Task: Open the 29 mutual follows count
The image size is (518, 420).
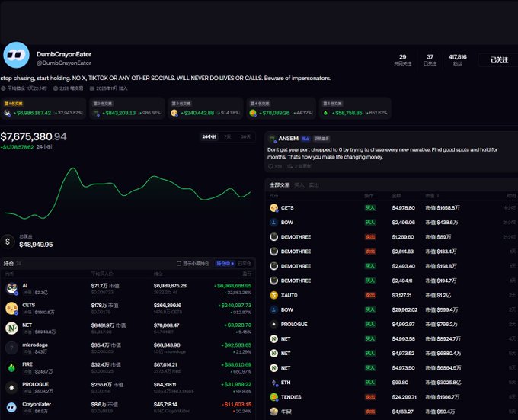Action: coord(402,59)
